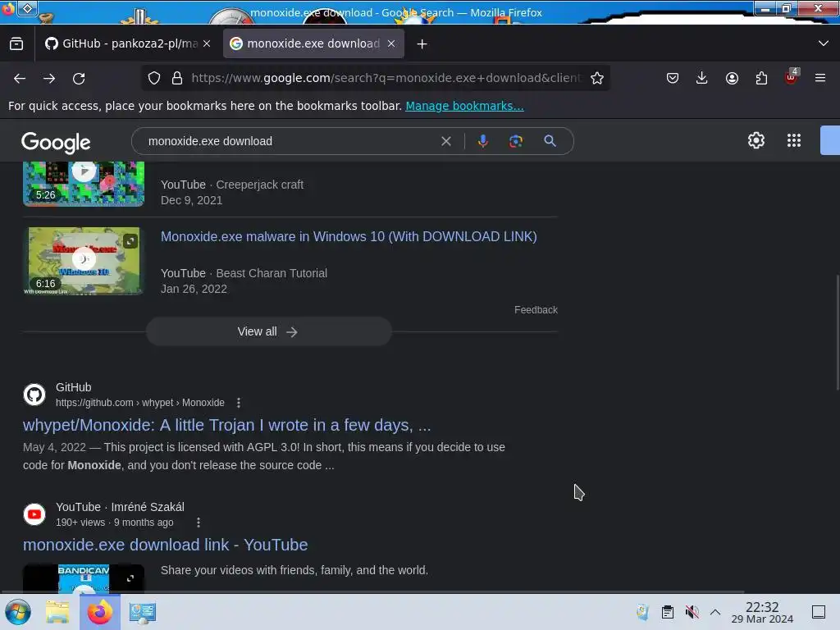Show site security lock information
This screenshot has width=840, height=630.
tap(177, 78)
